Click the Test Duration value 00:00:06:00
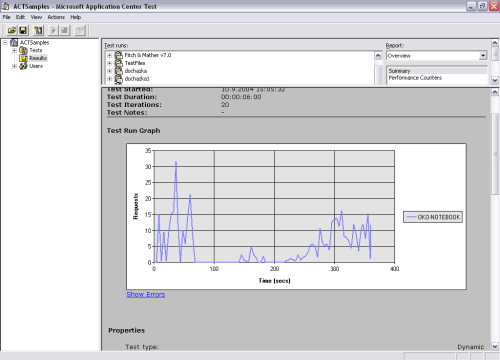This screenshot has width=500, height=360. tap(241, 97)
